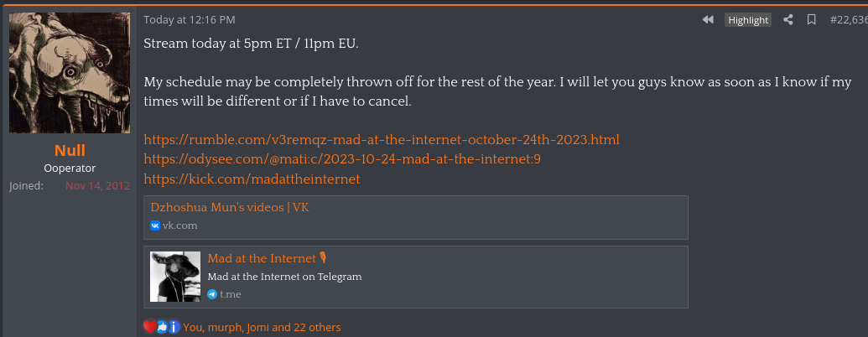
Task: Click the Today at 12:16 PM timestamp
Action: [190, 20]
